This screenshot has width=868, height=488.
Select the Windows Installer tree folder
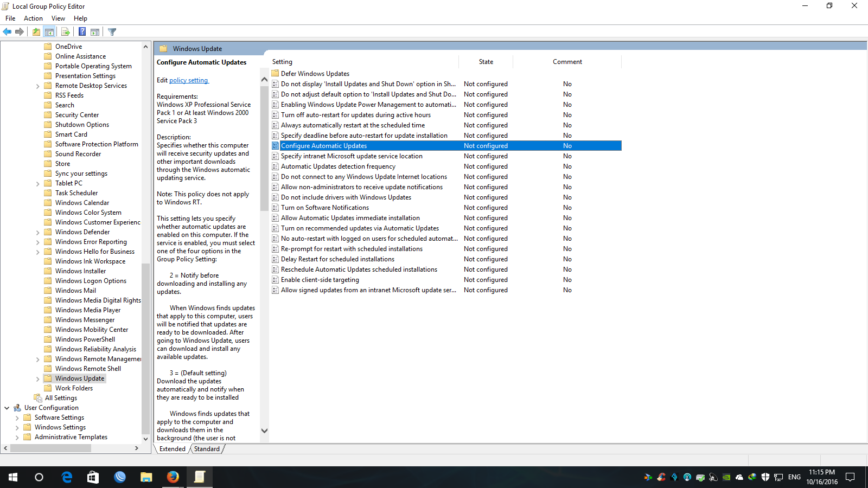80,271
